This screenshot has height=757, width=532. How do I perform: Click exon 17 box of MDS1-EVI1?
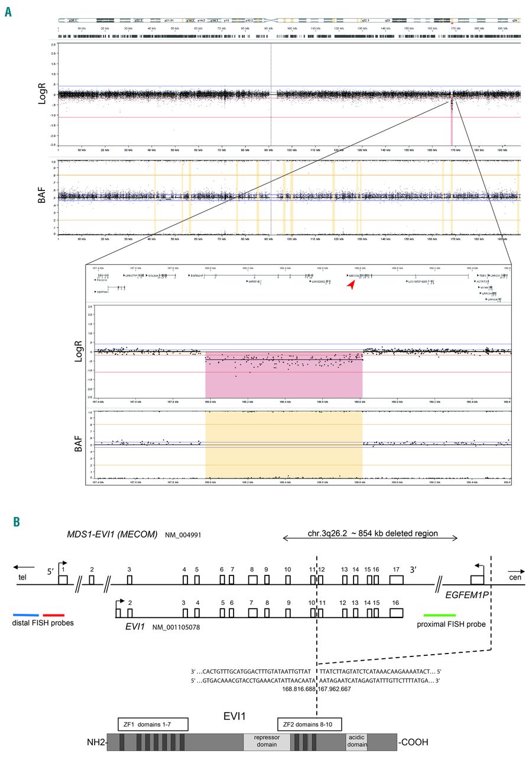396,580
